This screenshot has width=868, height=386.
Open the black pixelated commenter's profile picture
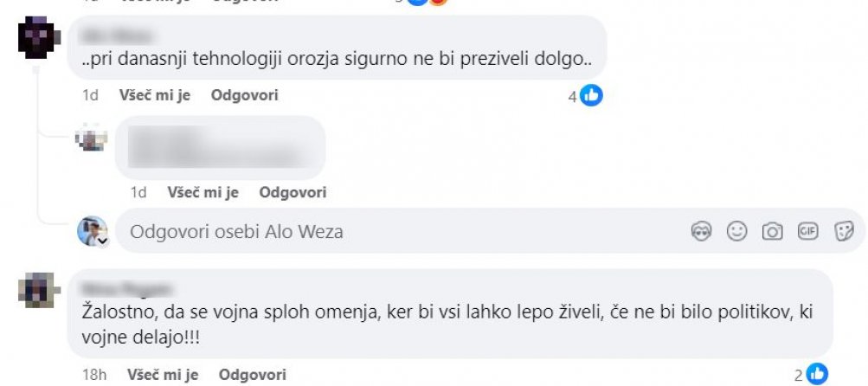tap(39, 36)
